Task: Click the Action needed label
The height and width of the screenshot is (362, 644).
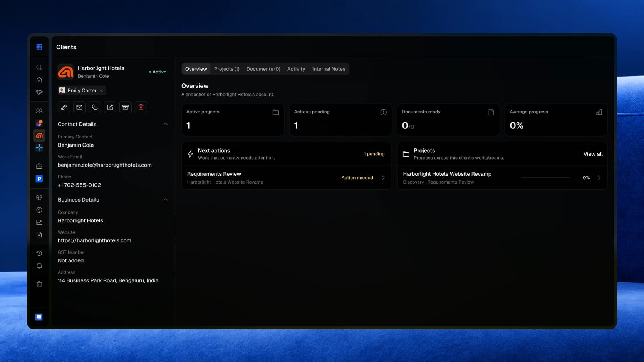Action: click(357, 178)
